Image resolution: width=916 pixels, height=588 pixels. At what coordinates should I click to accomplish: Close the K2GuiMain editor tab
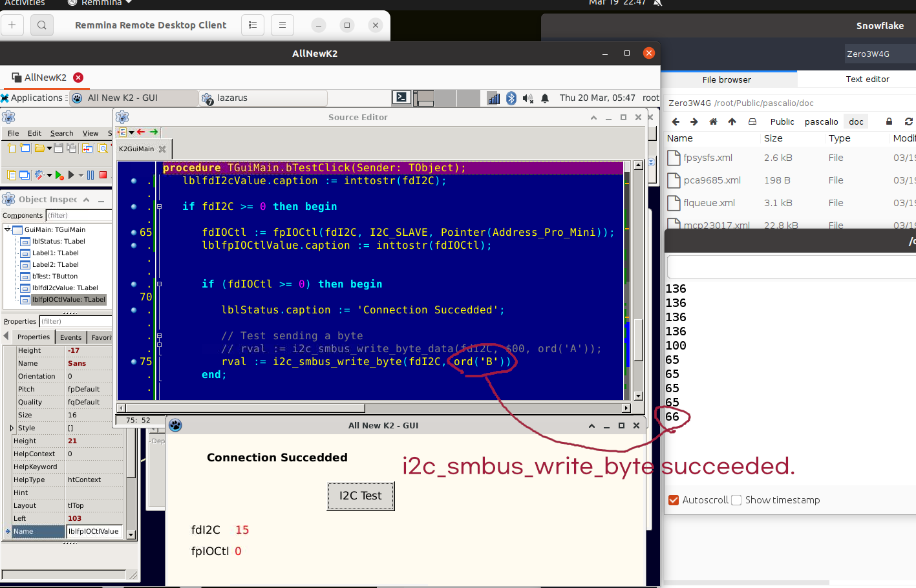pos(162,149)
